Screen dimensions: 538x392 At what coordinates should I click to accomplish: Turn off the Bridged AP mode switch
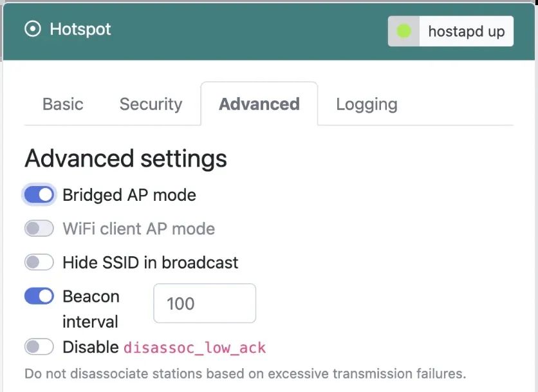39,194
